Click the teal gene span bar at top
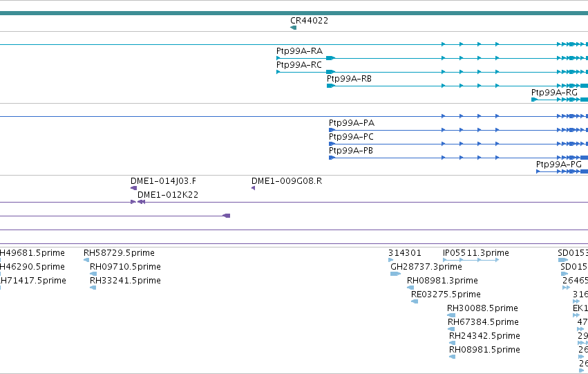Image resolution: width=588 pixels, height=374 pixels. tap(294, 13)
